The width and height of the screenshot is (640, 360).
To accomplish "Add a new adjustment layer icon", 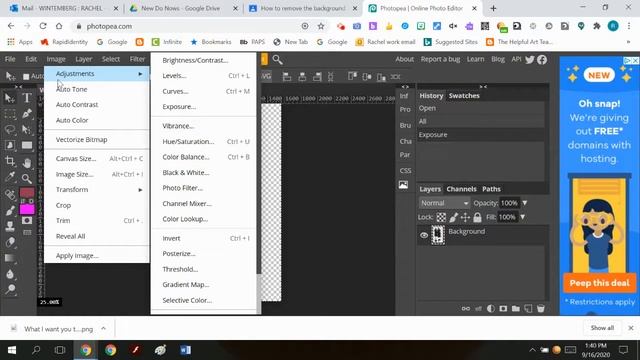I will pyautogui.click(x=491, y=309).
